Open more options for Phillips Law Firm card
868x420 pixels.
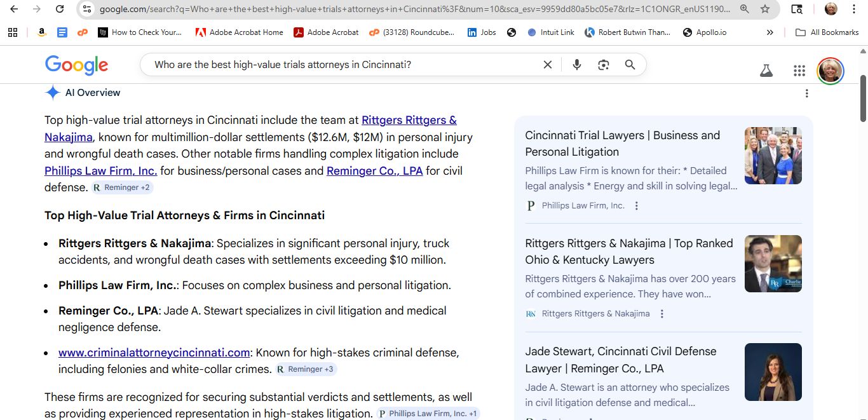click(x=637, y=206)
